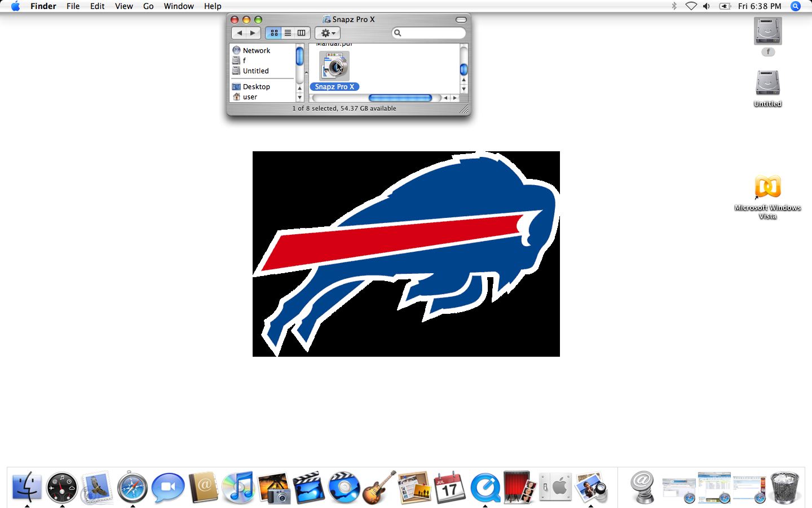Viewport: 812px width, 508px height.
Task: Launch Safari compass icon in Dock
Action: tap(133, 487)
